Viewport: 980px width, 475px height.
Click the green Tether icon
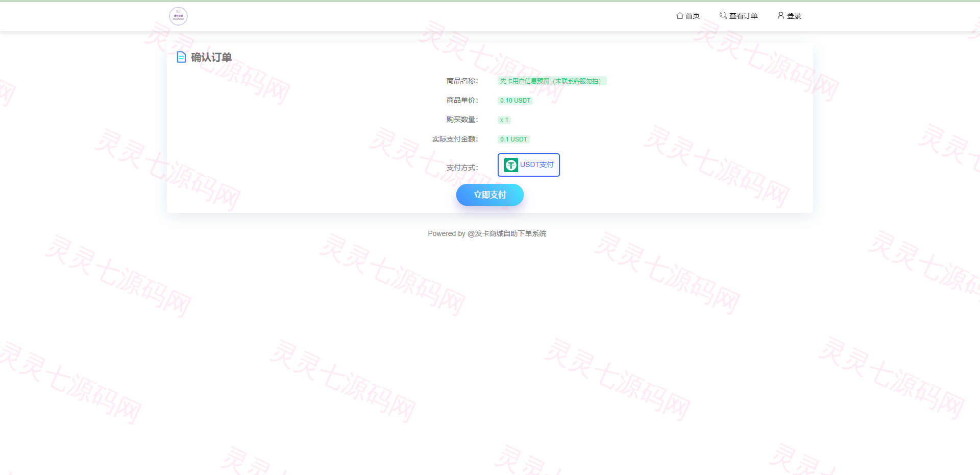510,165
